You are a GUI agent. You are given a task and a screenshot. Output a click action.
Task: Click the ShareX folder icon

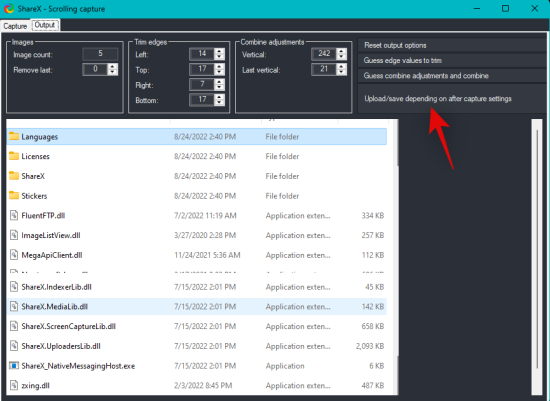pyautogui.click(x=14, y=175)
